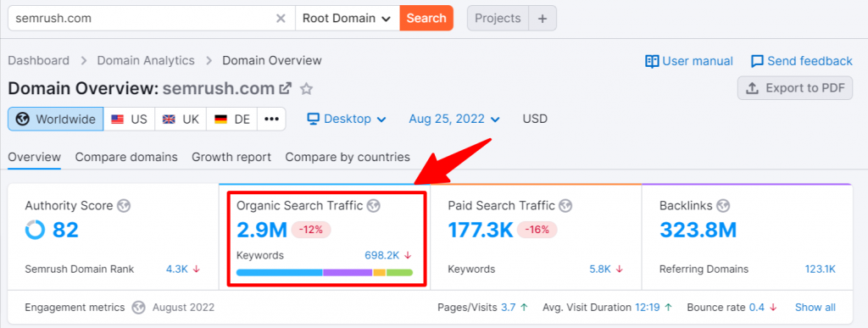The height and width of the screenshot is (328, 868).
Task: Switch database to DE
Action: click(x=232, y=119)
